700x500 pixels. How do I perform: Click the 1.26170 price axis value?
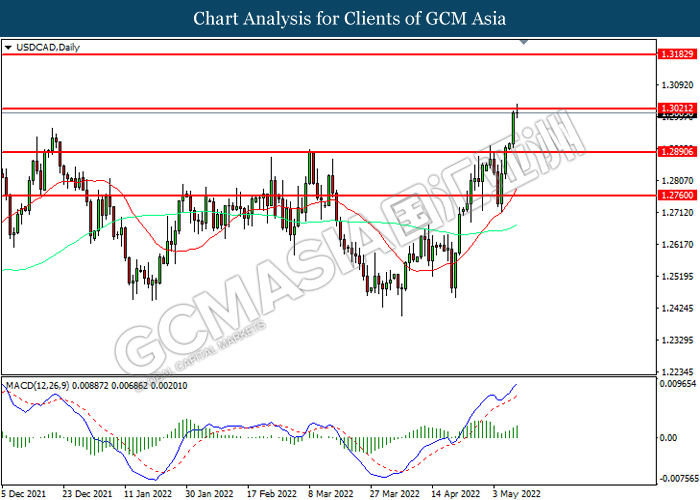[677, 244]
